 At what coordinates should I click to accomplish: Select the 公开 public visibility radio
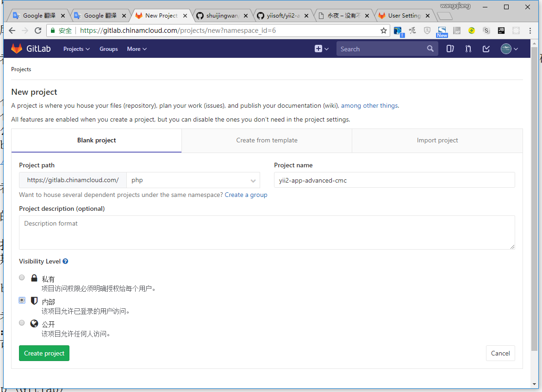22,323
